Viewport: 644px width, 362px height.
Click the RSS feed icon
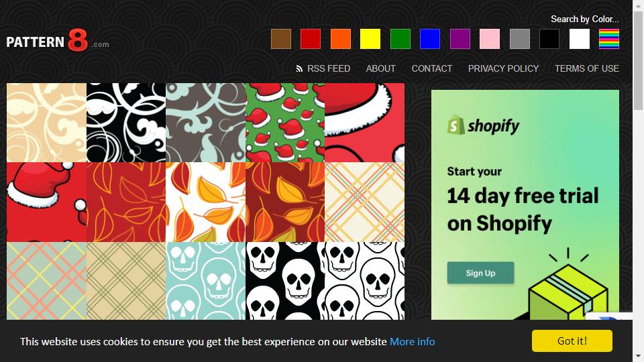point(299,68)
